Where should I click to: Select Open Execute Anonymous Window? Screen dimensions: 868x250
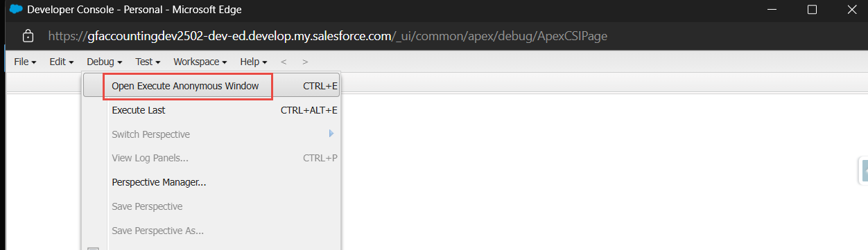coord(211,86)
